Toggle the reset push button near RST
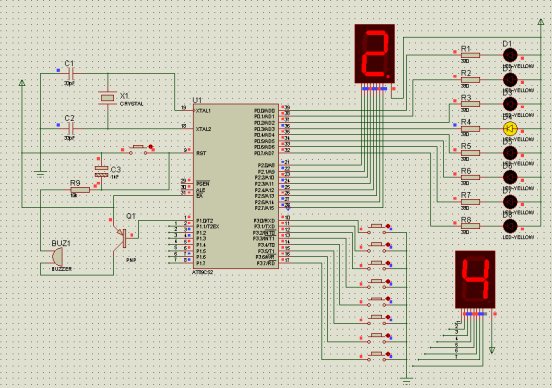Viewport: 552px width, 388px height. pos(138,149)
